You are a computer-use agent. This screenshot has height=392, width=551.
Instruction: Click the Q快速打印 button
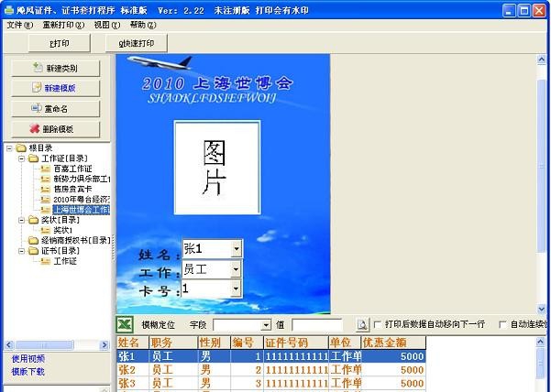point(137,44)
